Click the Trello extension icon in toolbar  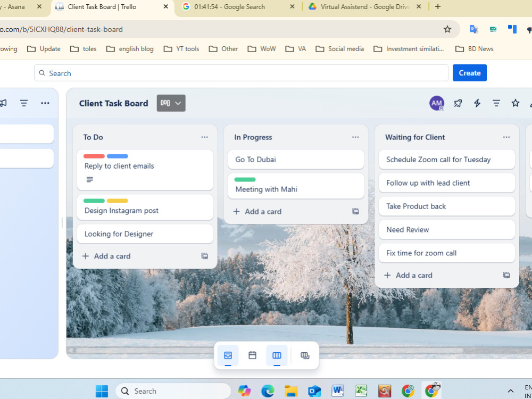pyautogui.click(x=512, y=29)
